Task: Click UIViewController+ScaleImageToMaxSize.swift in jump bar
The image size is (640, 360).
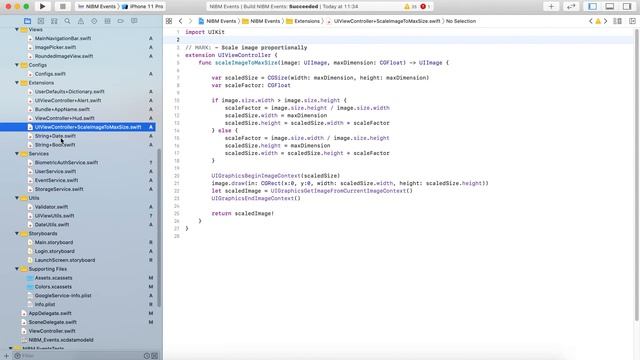Action: (383, 21)
